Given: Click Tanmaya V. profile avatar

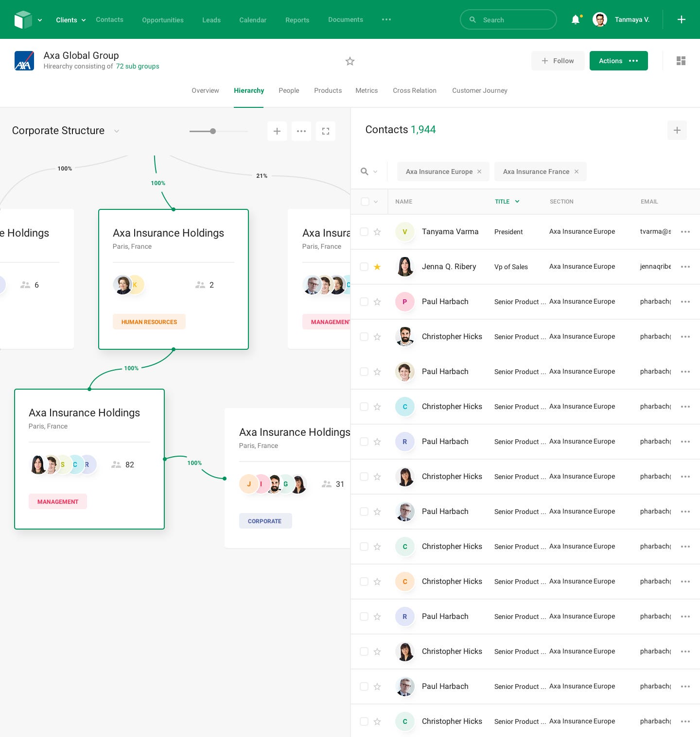Looking at the screenshot, I should 600,19.
